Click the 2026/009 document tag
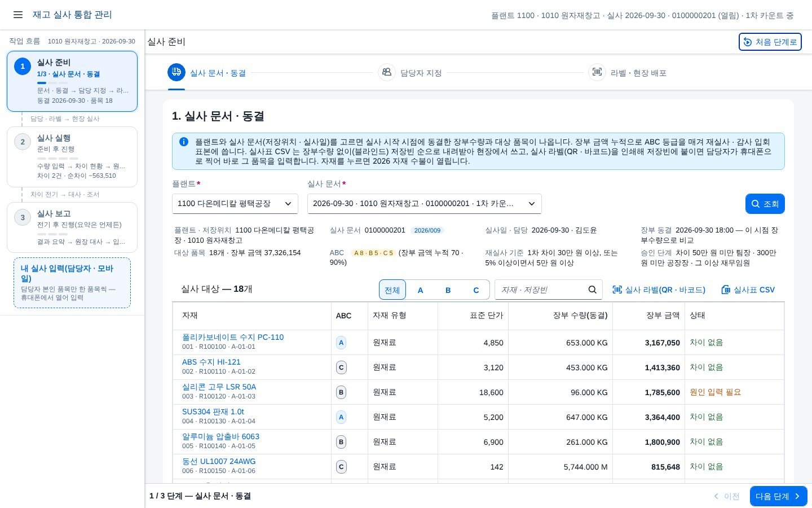The height and width of the screenshot is (508, 812). 427,230
